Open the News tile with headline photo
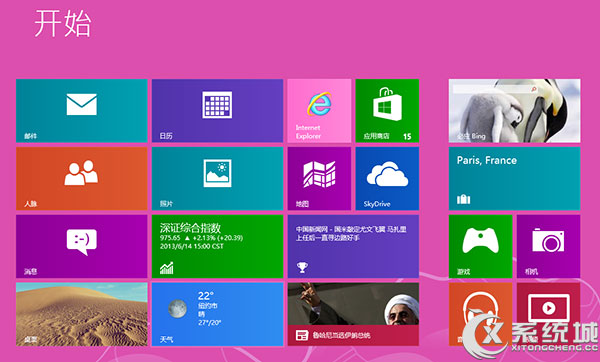 tap(353, 314)
